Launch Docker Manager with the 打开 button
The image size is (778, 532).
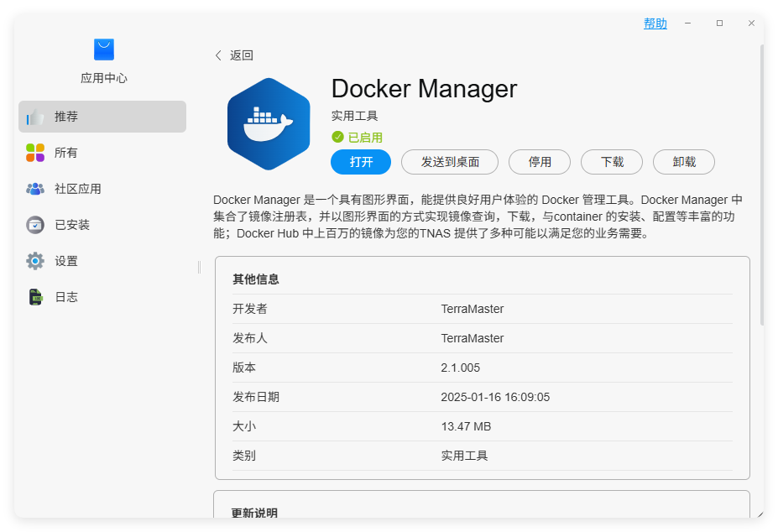pos(360,162)
